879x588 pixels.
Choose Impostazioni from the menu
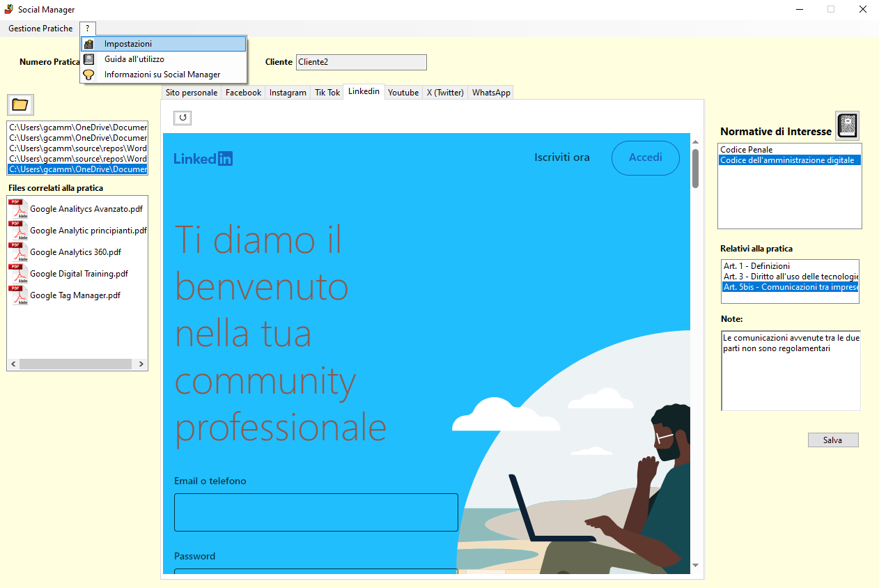pos(164,44)
